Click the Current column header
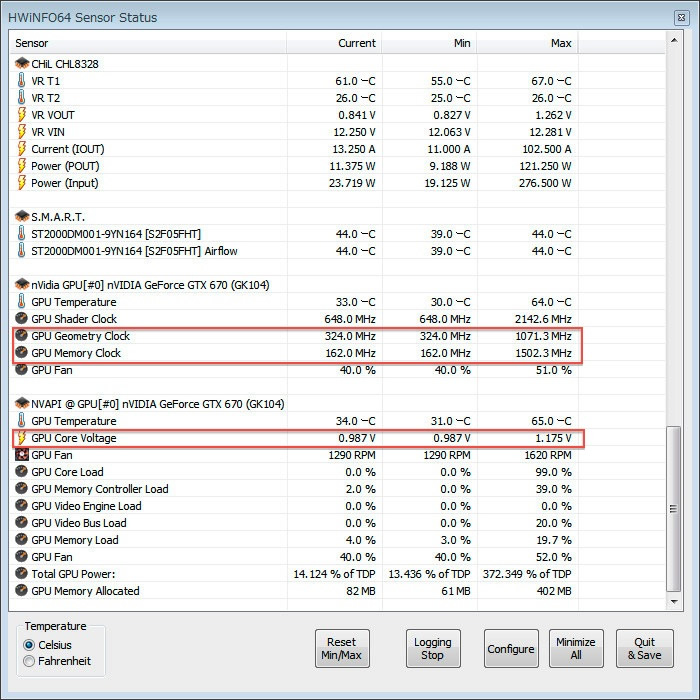The image size is (700, 700). [x=334, y=43]
